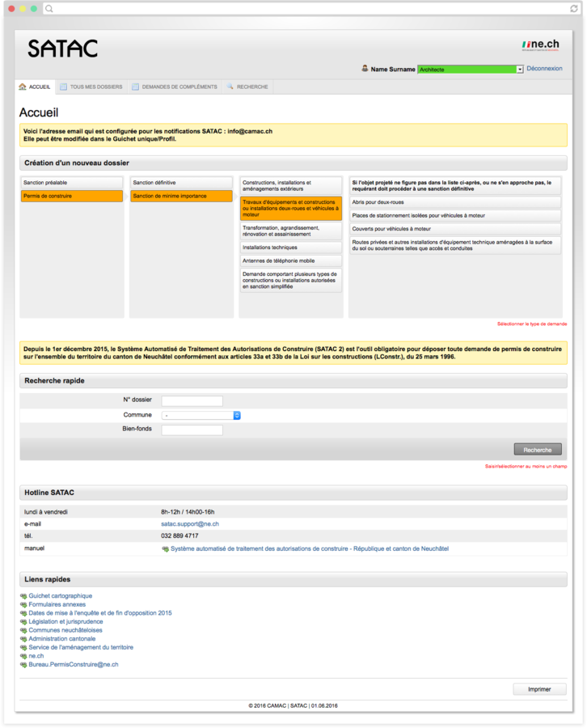Select Travaux d'équipements et constructions deux-roues
The height and width of the screenshot is (728, 587).
pyautogui.click(x=291, y=209)
